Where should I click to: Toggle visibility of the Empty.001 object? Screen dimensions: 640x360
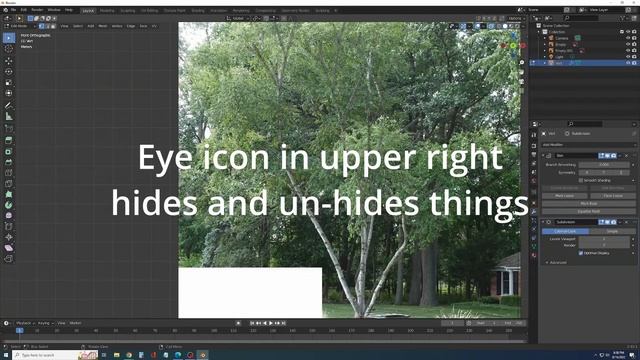coord(628,51)
